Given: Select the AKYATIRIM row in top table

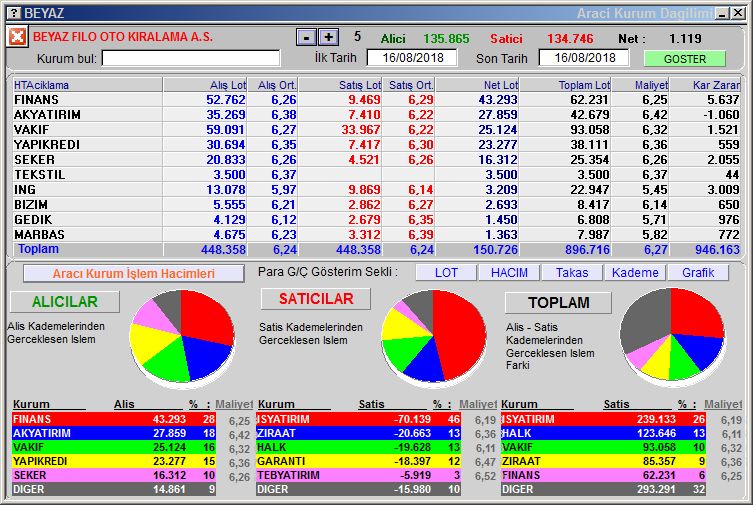Looking at the screenshot, I should click(x=377, y=115).
